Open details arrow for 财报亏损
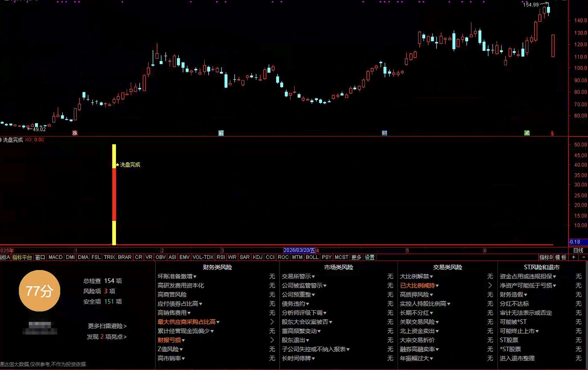Screen dimensions: 588x370 click(x=272, y=340)
